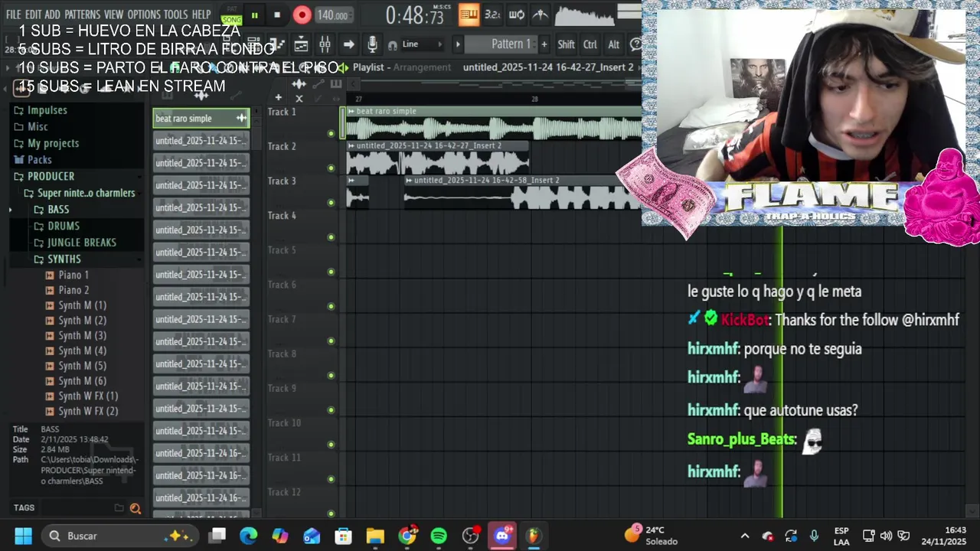The width and height of the screenshot is (980, 551).
Task: Click the Alt modifier button
Action: click(x=613, y=44)
